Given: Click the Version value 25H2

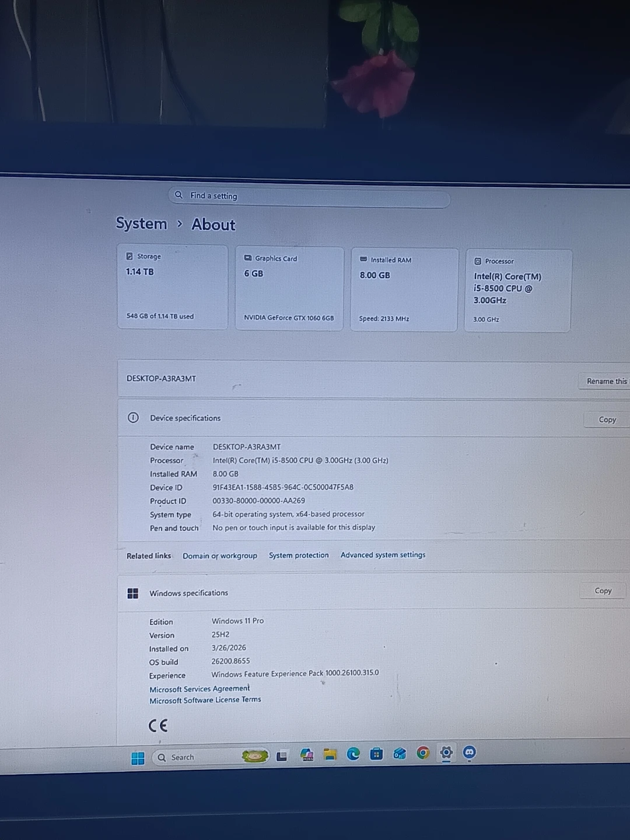Looking at the screenshot, I should [x=220, y=634].
